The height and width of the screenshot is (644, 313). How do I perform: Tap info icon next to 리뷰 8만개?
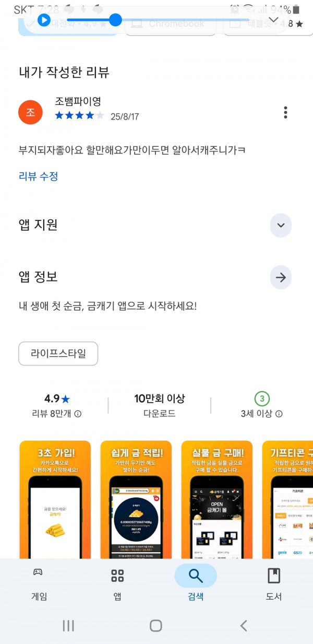pos(78,414)
